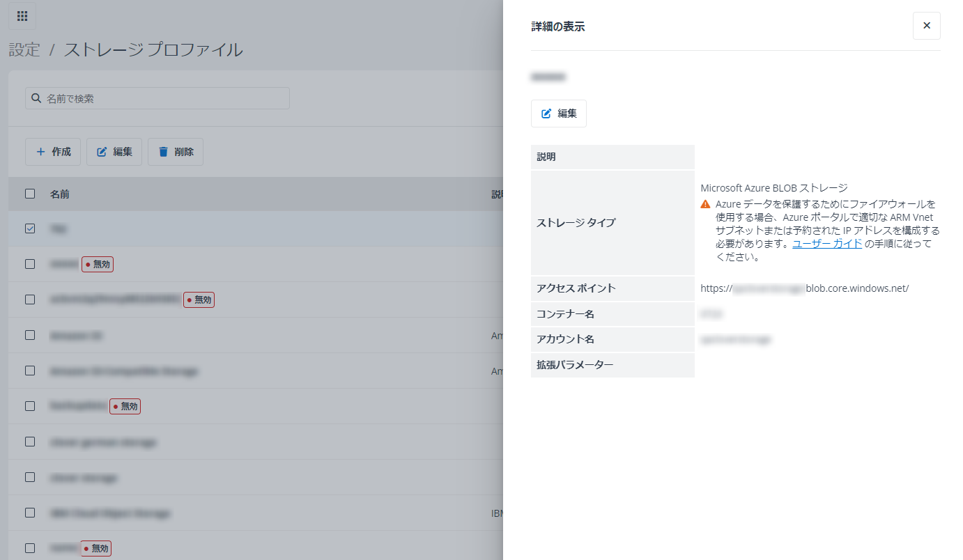The width and height of the screenshot is (963, 560).
Task: Click the コンテナー名 label cell
Action: 613,314
